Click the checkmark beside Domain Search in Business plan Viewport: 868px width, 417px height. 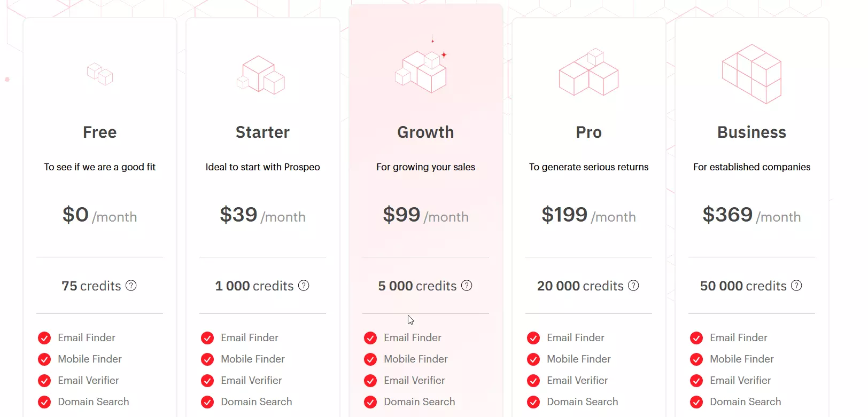click(696, 402)
